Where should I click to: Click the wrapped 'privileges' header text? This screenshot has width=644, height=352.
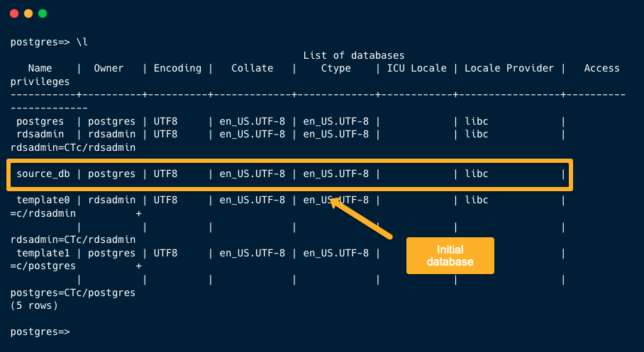[x=40, y=81]
